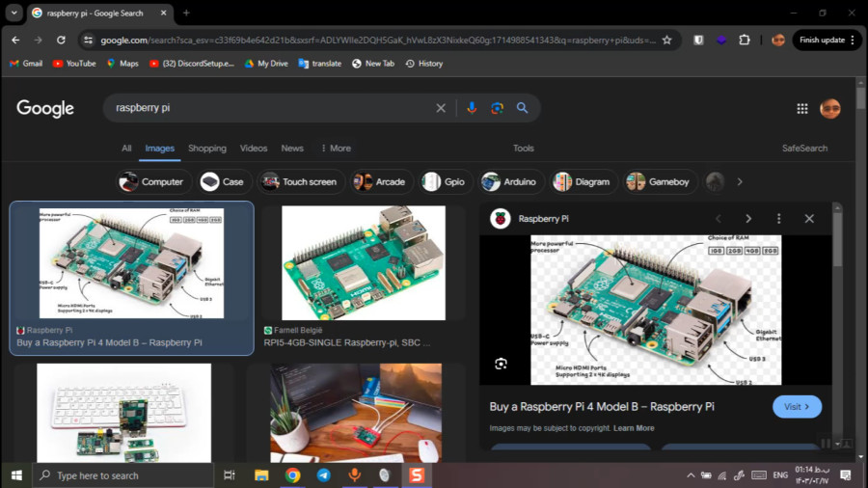The width and height of the screenshot is (868, 488).
Task: Open the Google account avatar
Action: point(829,108)
